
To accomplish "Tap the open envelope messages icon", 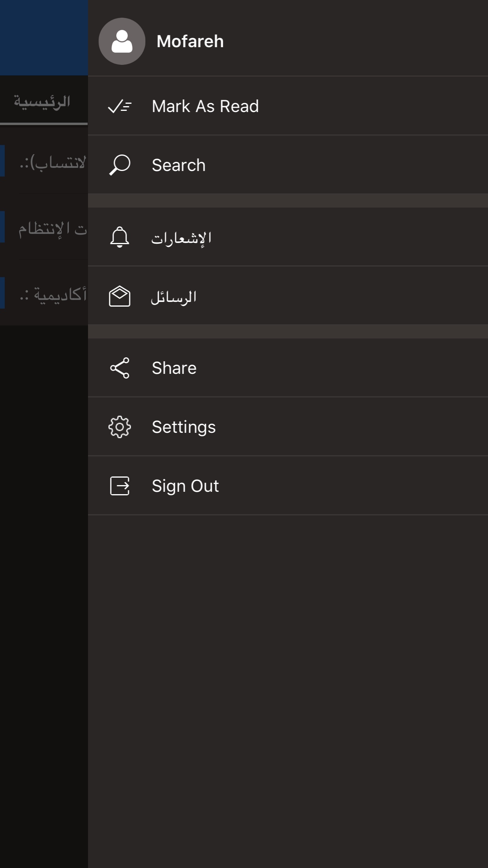I will click(119, 296).
